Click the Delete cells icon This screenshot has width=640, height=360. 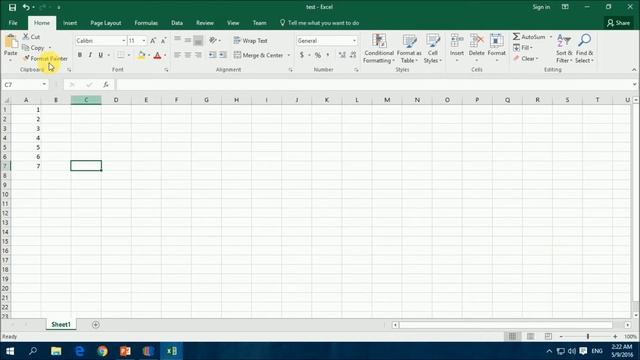(476, 41)
